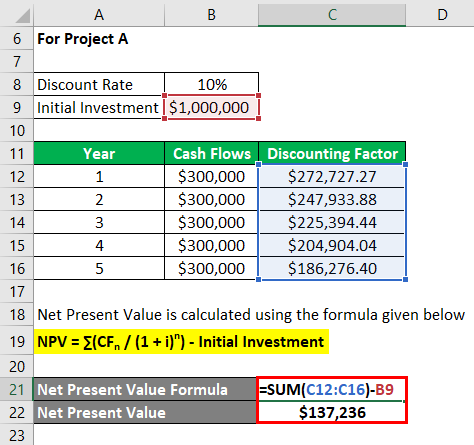The width and height of the screenshot is (474, 445).
Task: Select the 10% discount rate cell
Action: pyautogui.click(x=211, y=84)
